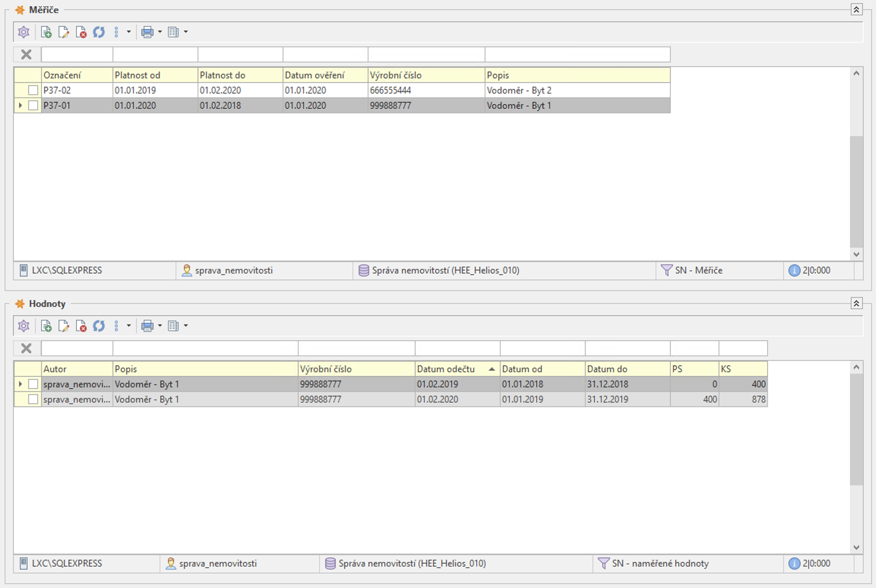
Task: Open column layout dropdown in Hodnoty toolbar
Action: click(x=186, y=326)
